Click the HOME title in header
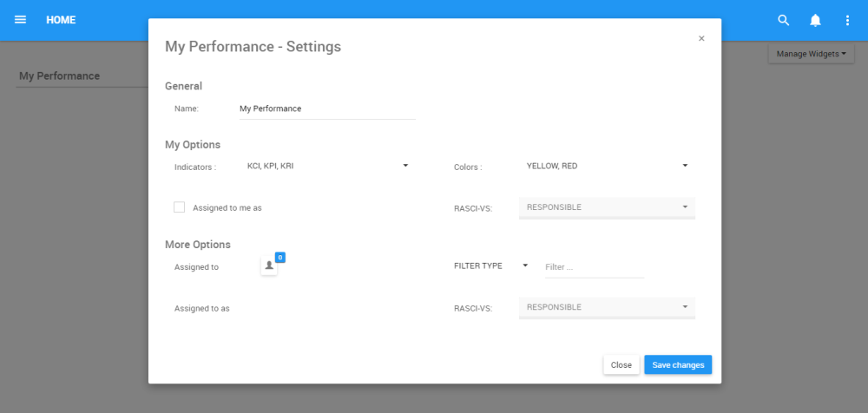Image resolution: width=868 pixels, height=413 pixels. tap(61, 20)
